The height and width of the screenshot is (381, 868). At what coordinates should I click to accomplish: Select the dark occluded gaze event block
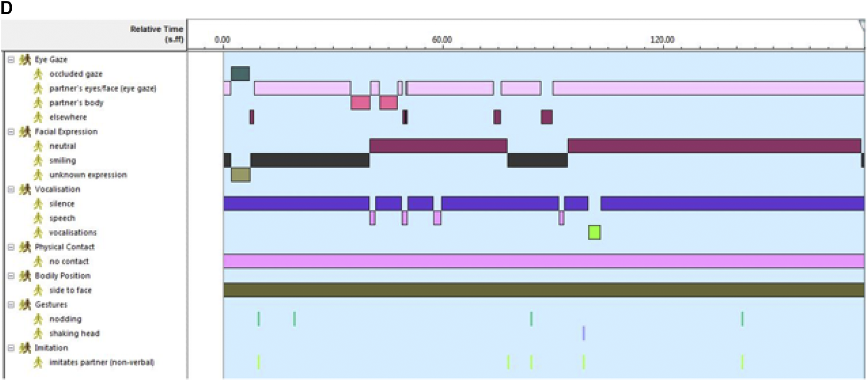pos(240,73)
